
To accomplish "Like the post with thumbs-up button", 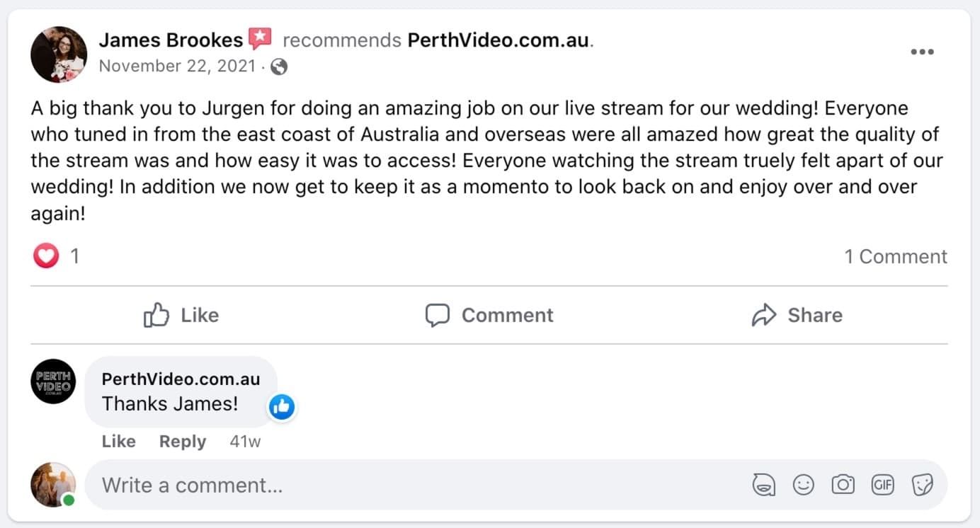I will point(181,315).
